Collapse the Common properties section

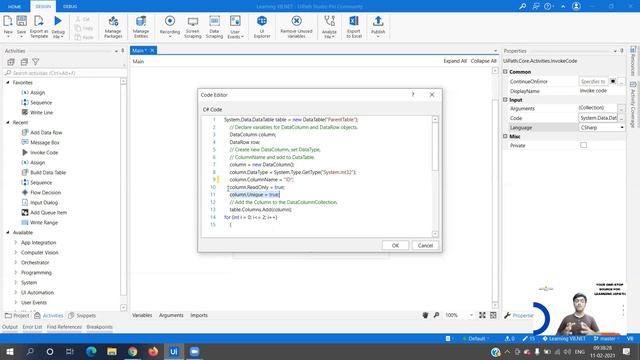click(505, 71)
